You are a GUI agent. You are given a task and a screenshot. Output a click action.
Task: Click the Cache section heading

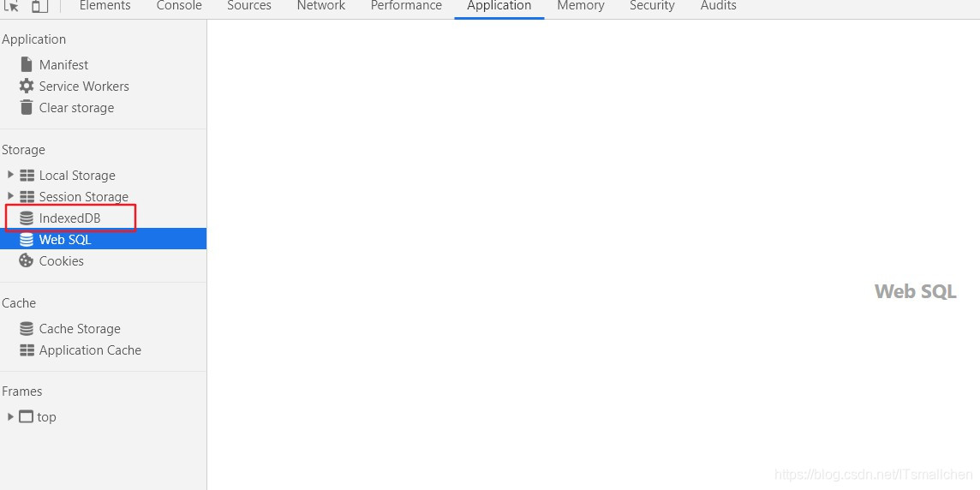[x=19, y=302]
